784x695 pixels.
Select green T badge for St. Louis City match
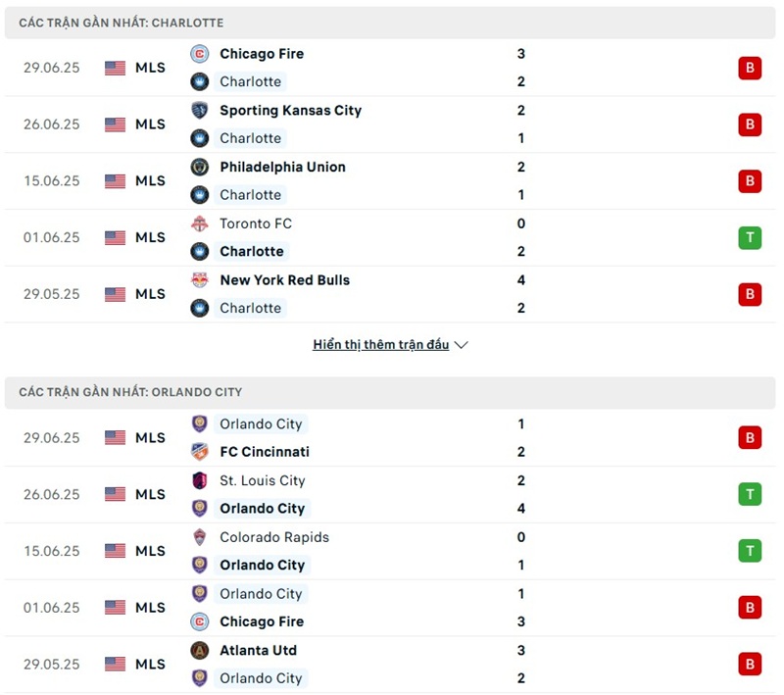tap(750, 494)
